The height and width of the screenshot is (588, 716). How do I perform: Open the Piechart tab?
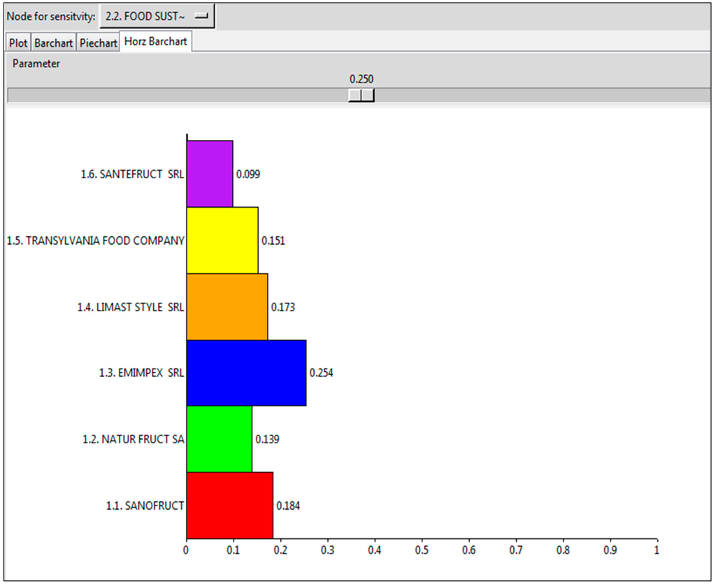tap(97, 43)
